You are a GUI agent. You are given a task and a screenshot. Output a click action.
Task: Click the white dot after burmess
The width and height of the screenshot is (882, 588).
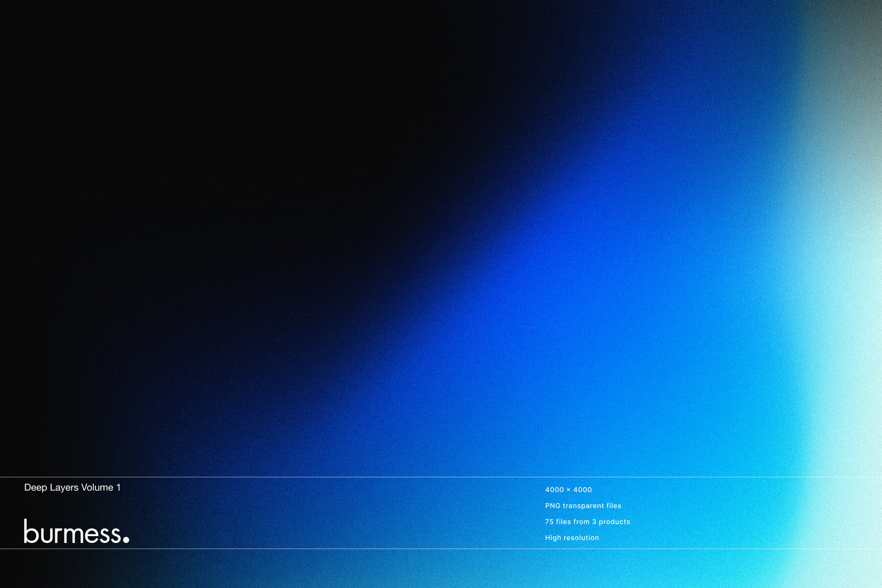(126, 540)
